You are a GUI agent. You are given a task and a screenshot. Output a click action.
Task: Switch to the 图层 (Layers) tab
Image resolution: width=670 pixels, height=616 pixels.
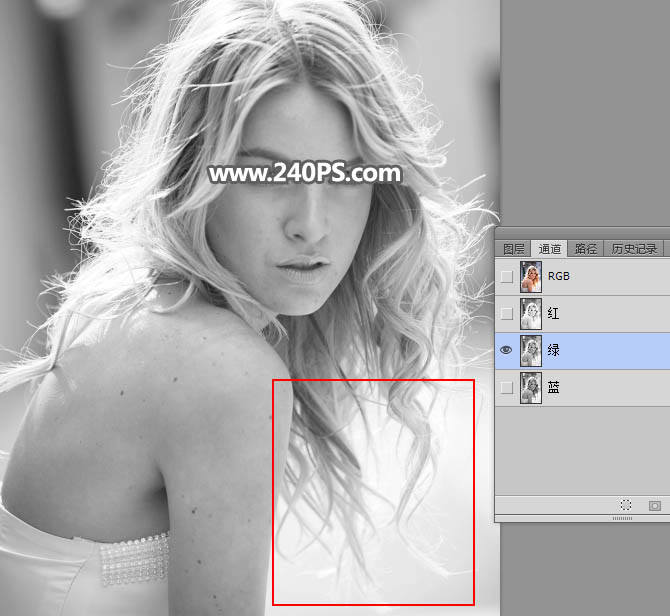514,249
